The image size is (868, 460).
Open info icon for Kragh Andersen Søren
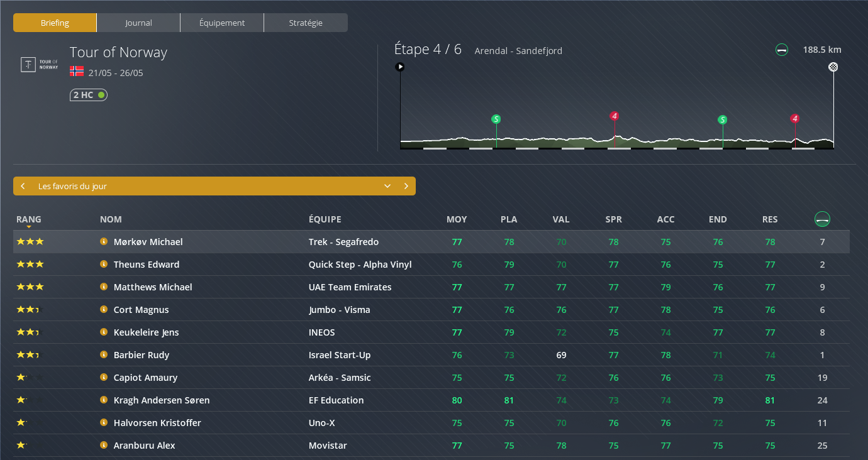tap(104, 400)
